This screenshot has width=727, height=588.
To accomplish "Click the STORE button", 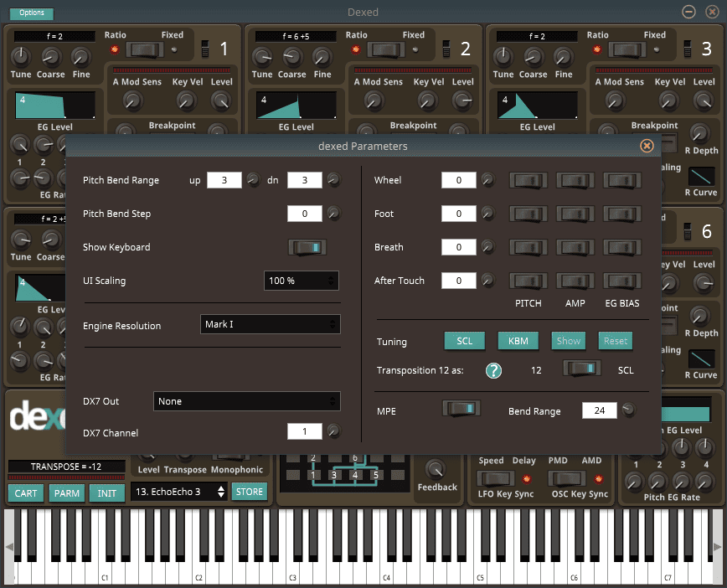I will (x=250, y=492).
